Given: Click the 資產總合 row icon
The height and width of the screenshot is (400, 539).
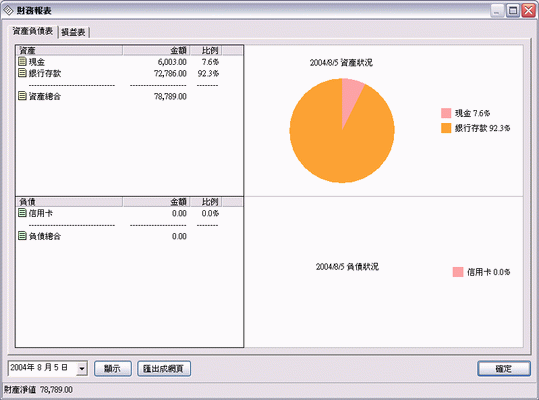Looking at the screenshot, I should click(22, 96).
